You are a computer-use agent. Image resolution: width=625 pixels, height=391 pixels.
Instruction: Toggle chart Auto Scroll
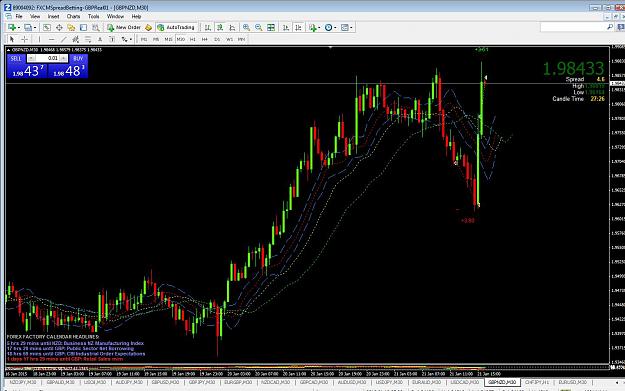(286, 28)
